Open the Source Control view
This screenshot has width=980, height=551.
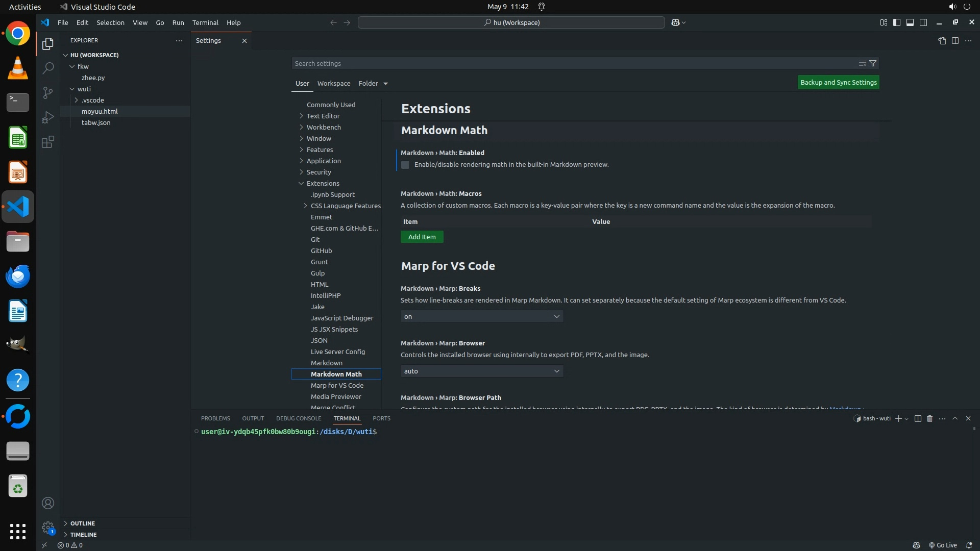(48, 92)
